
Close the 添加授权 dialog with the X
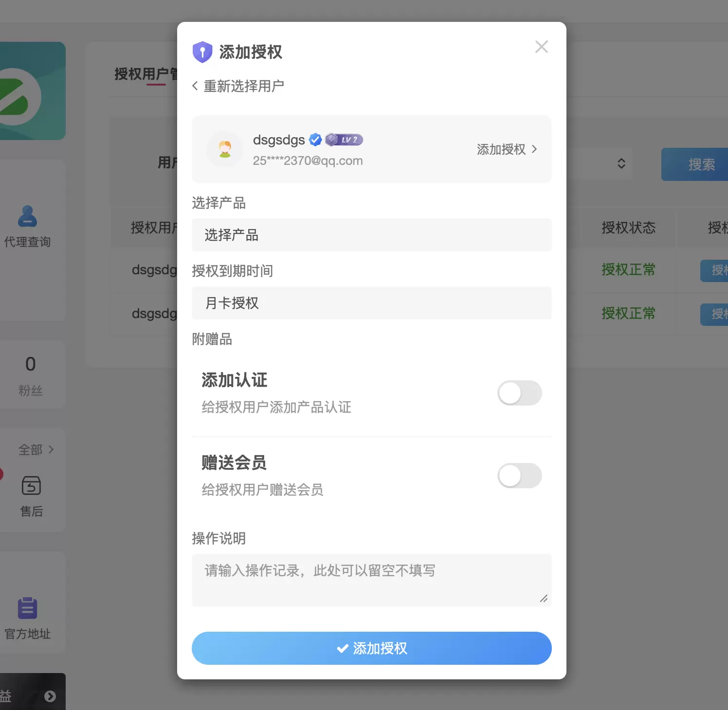coord(542,47)
